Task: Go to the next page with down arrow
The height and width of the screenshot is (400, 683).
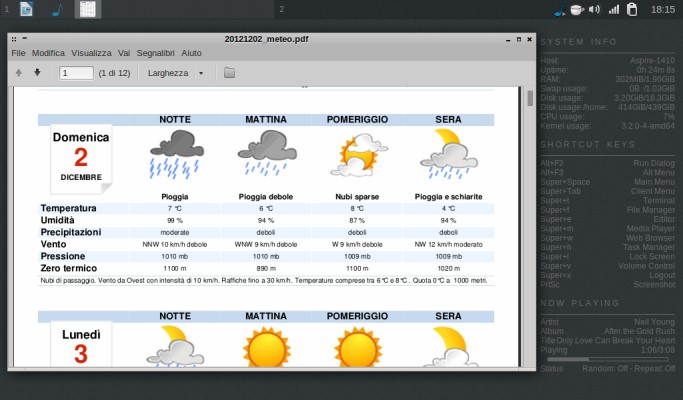Action: pos(37,72)
